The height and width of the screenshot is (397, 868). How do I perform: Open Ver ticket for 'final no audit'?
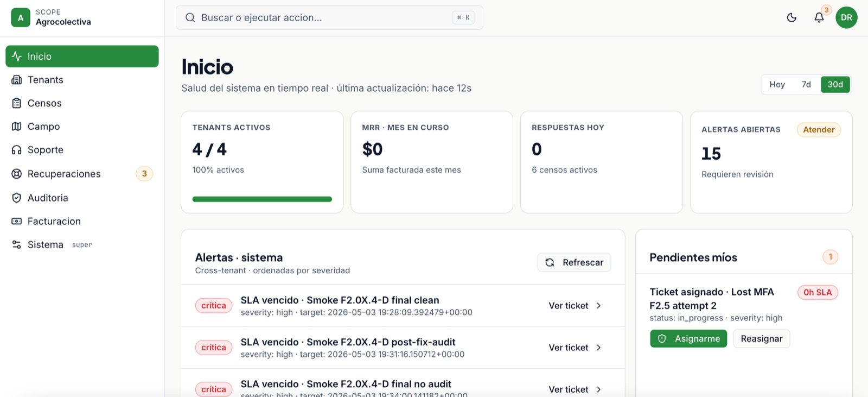[x=575, y=389]
